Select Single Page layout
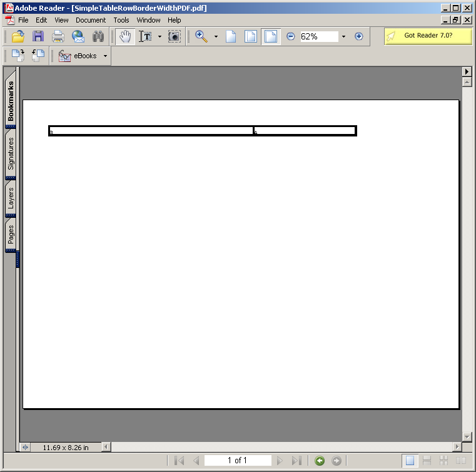The image size is (476, 472). tap(410, 461)
